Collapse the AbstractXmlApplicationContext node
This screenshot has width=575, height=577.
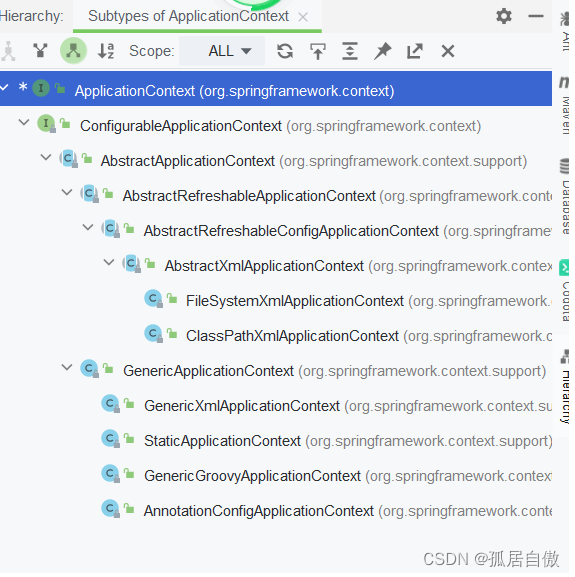click(109, 262)
